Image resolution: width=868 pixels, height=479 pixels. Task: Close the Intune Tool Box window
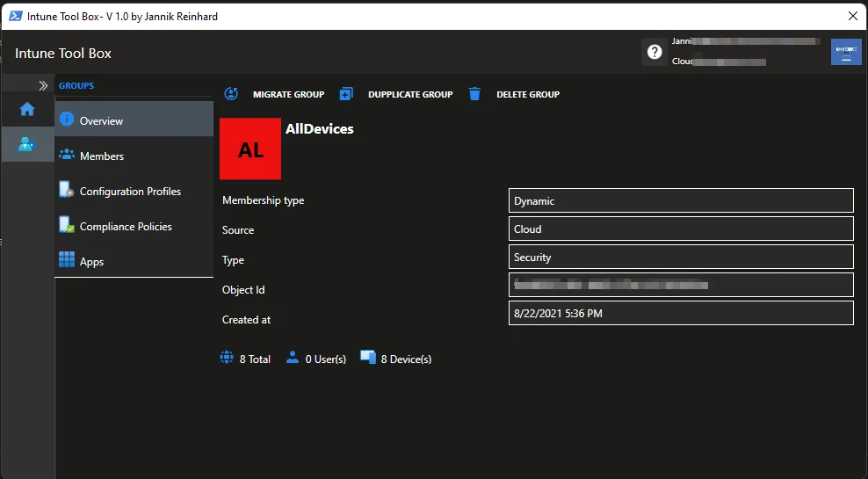coord(853,16)
